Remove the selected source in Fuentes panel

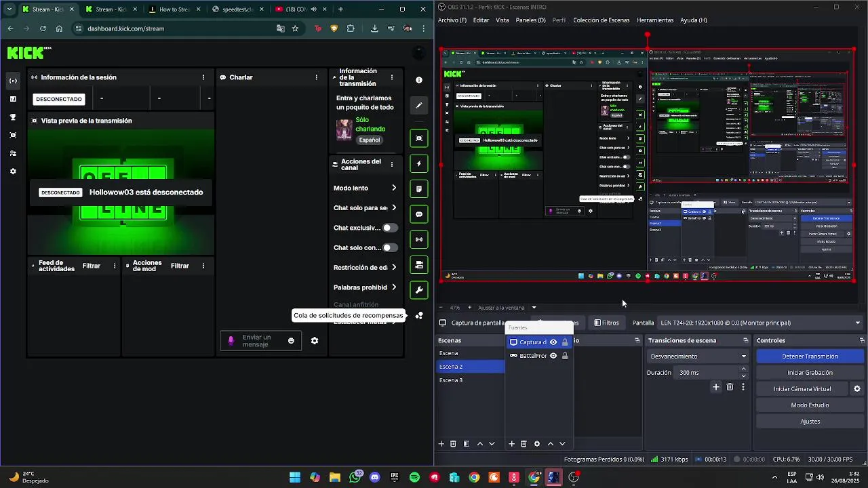point(524,444)
